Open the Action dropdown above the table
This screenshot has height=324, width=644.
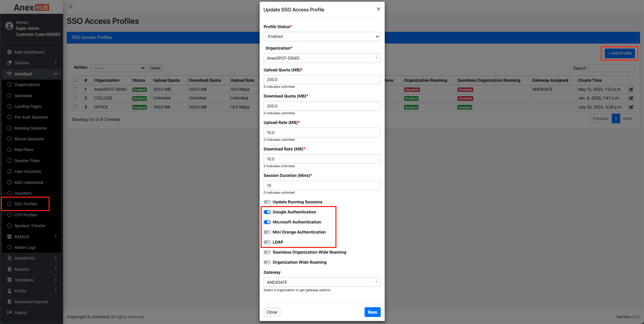tap(117, 68)
